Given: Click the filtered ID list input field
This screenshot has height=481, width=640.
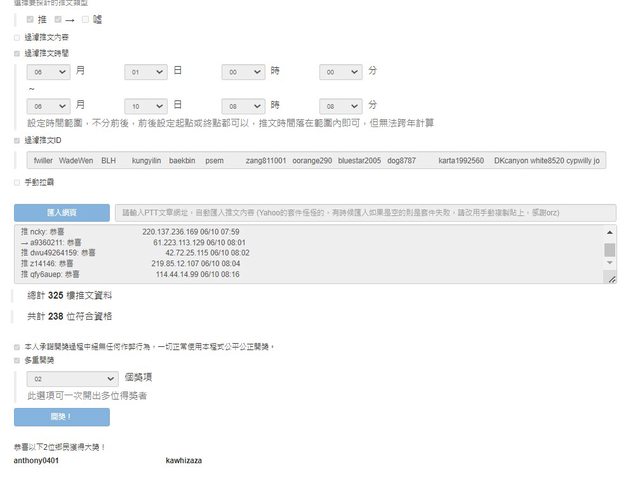Looking at the screenshot, I should click(x=316, y=160).
